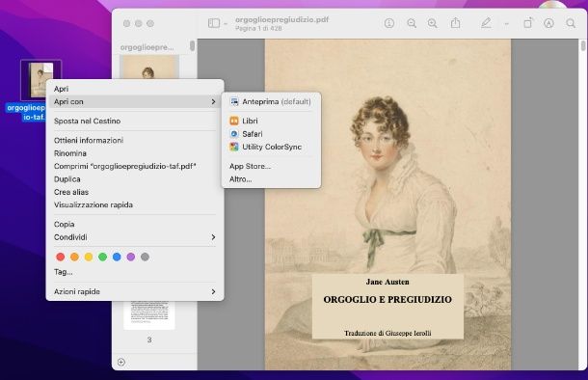Open with Libri app
The height and width of the screenshot is (380, 588).
click(x=271, y=121)
